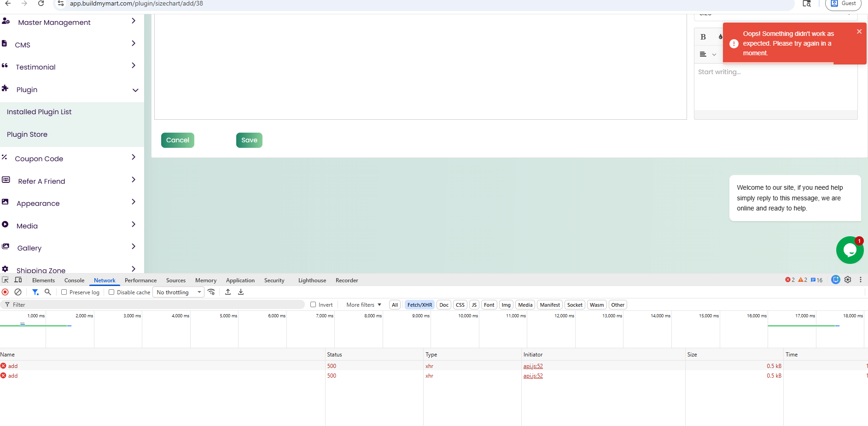Stop recording the network log
The height and width of the screenshot is (426, 868).
point(5,292)
